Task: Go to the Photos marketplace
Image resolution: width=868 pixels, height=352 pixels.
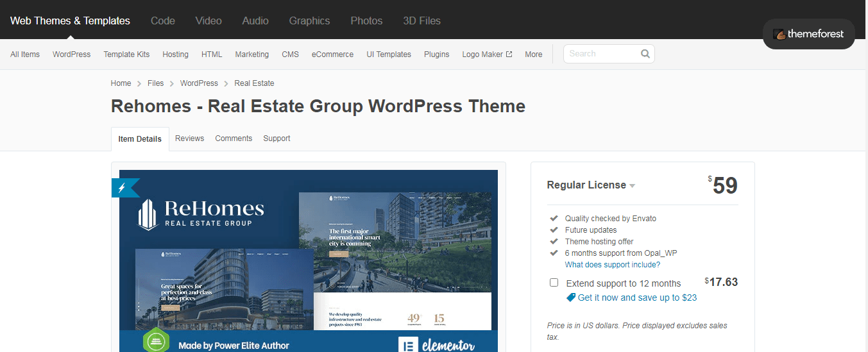Action: click(x=366, y=21)
